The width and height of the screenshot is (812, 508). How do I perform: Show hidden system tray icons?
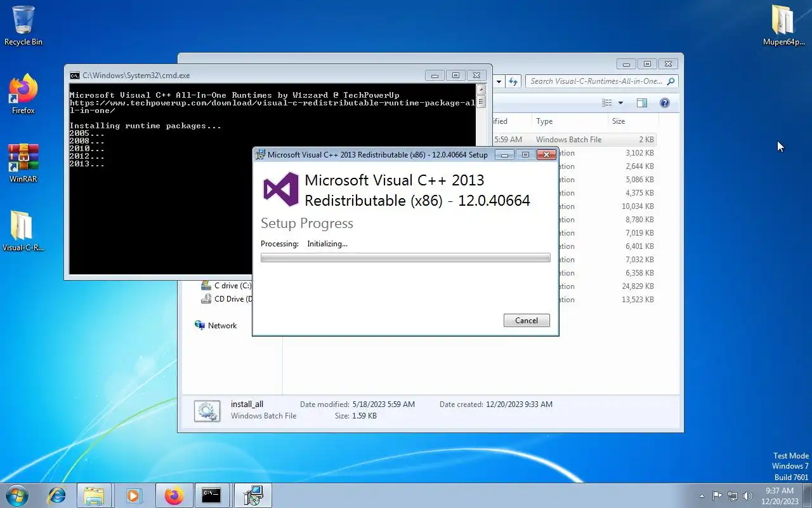[702, 496]
